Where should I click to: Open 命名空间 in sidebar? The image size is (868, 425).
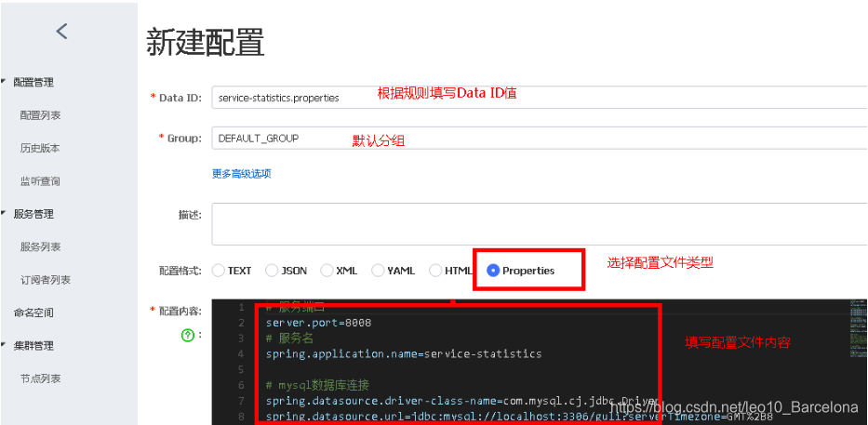pos(33,312)
